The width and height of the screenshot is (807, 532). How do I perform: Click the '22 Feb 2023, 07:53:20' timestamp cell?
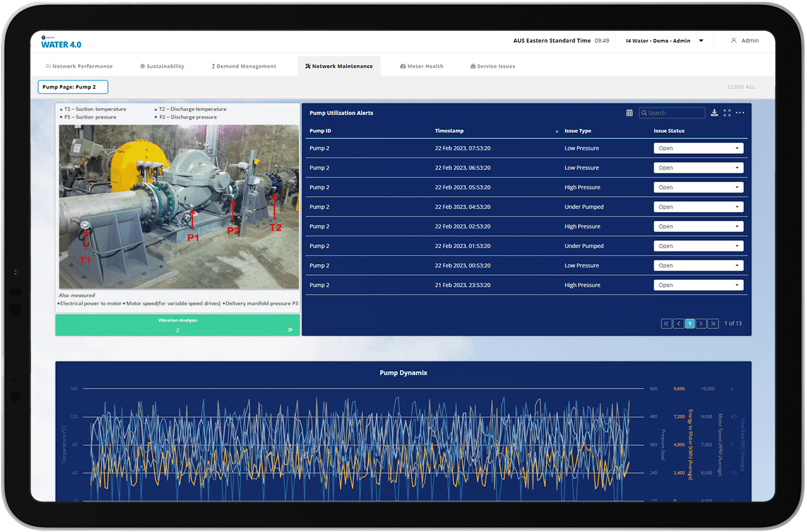click(x=462, y=148)
